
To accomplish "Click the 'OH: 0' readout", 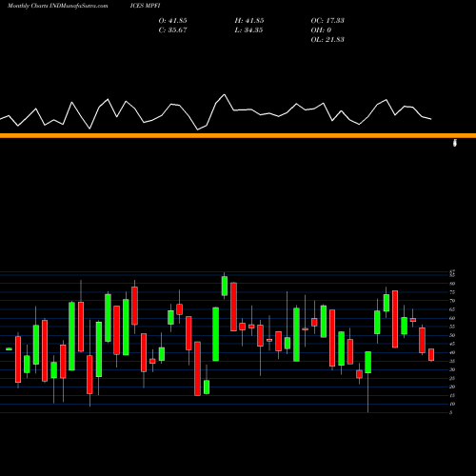I will tap(321, 30).
